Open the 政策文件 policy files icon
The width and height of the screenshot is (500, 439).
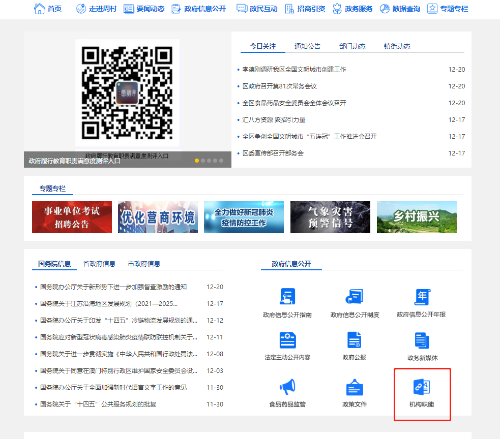tap(354, 387)
